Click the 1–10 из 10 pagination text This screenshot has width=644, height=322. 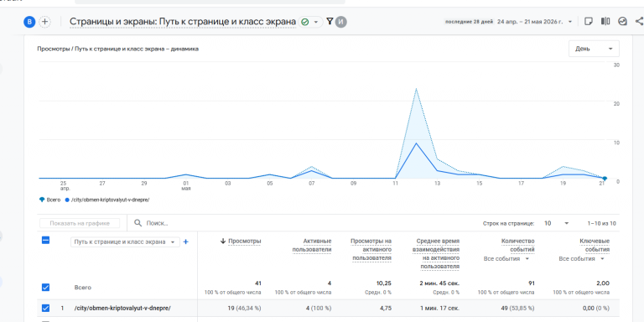pos(602,223)
